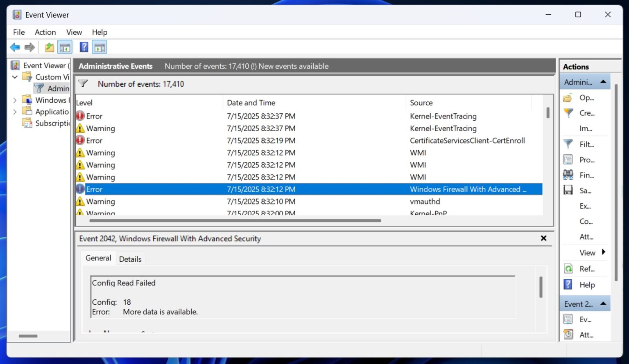Open the Action menu
Viewport: 629px width, 364px height.
pos(45,32)
